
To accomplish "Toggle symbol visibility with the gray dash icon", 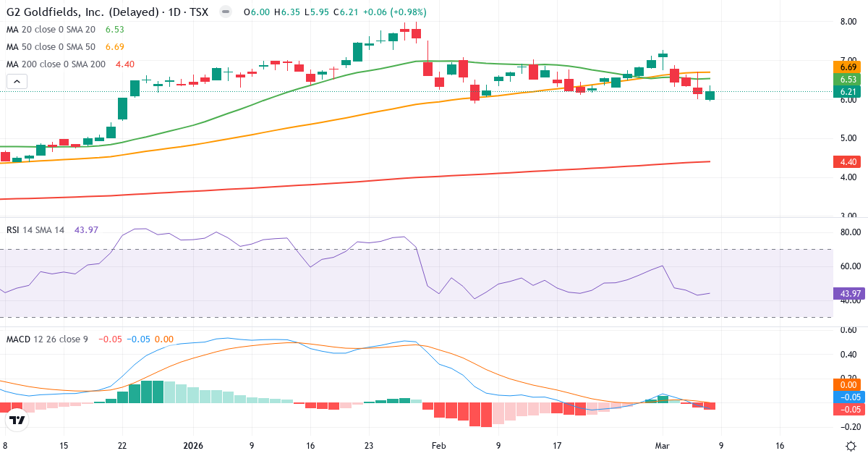I will pyautogui.click(x=226, y=12).
